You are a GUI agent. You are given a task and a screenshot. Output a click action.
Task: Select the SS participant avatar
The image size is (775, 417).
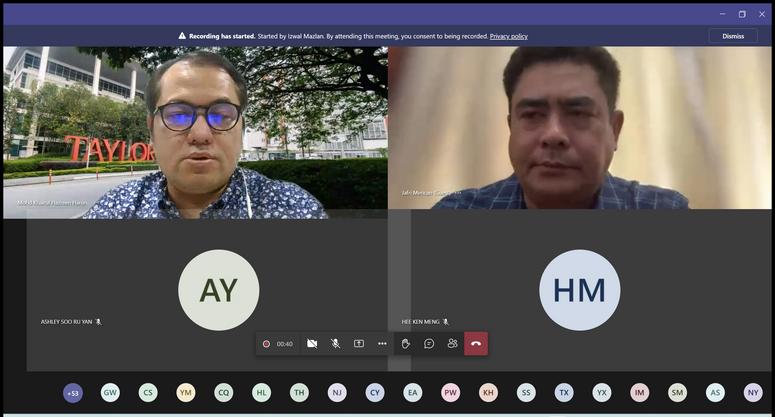click(x=526, y=393)
